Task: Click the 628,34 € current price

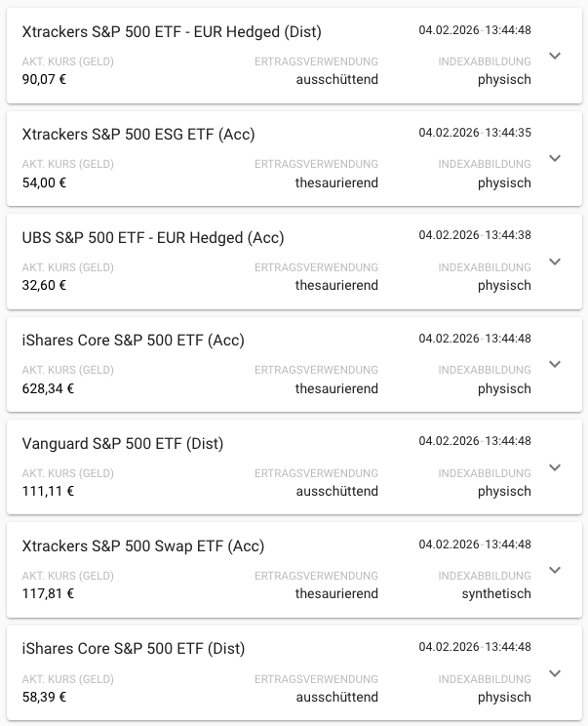Action: coord(48,388)
